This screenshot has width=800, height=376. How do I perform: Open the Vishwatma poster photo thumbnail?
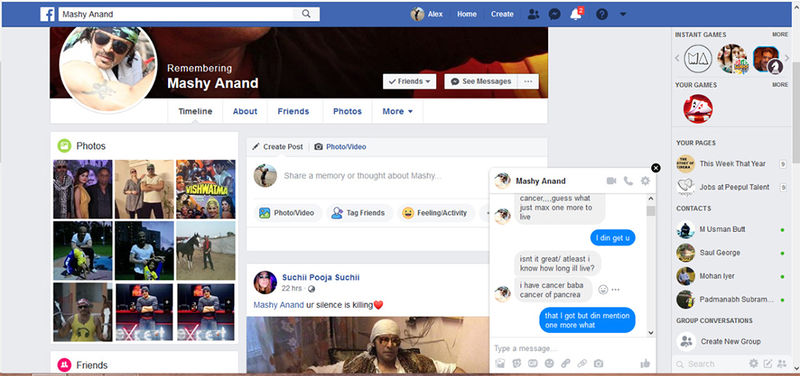pos(206,189)
